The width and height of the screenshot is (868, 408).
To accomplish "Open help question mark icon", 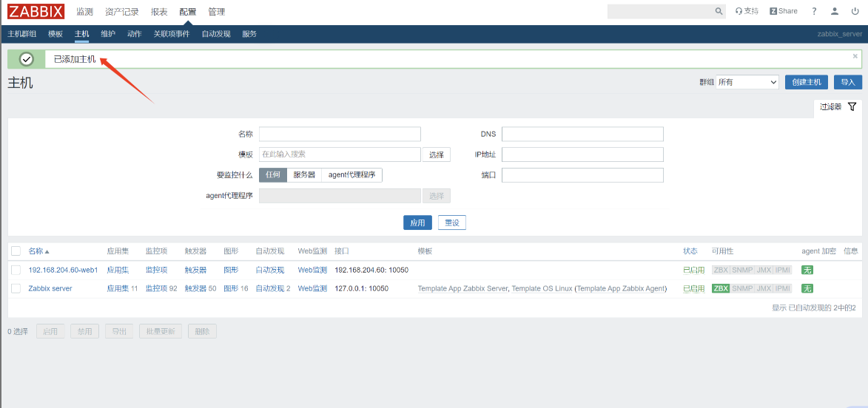I will pyautogui.click(x=814, y=12).
